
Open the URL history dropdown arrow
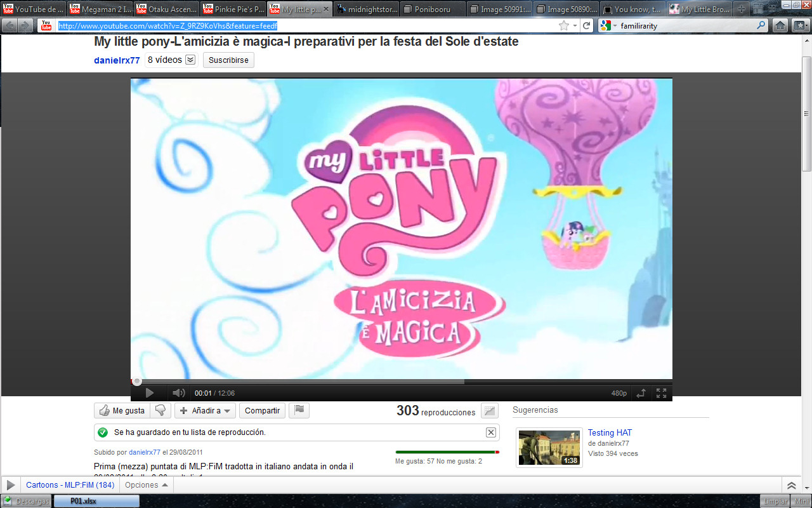[x=575, y=25]
